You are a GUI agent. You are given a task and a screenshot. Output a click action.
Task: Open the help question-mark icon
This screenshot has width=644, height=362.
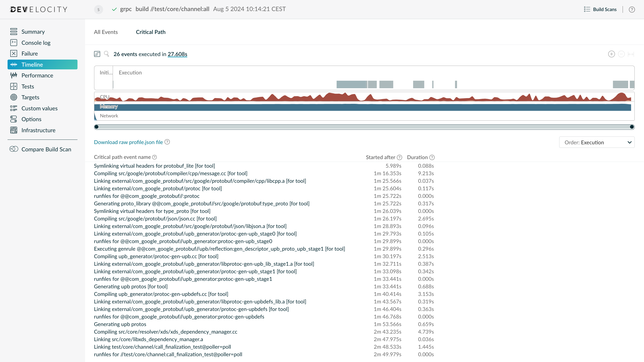click(632, 10)
